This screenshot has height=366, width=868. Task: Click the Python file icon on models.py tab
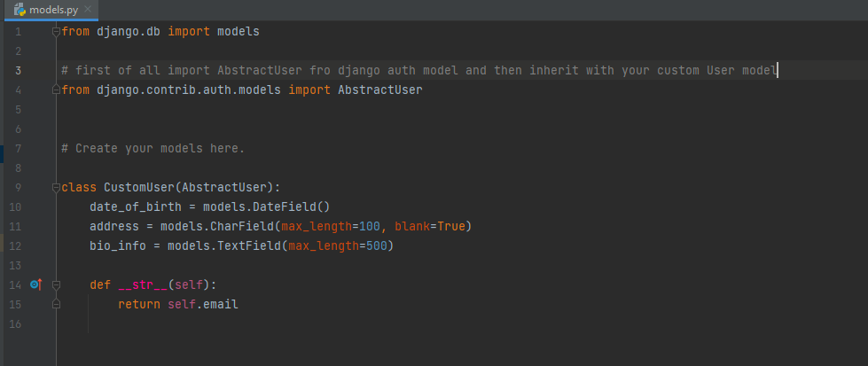coord(20,10)
